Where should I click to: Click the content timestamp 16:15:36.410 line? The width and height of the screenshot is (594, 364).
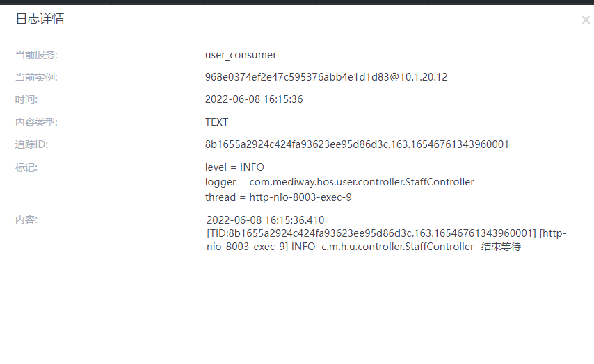click(x=265, y=220)
